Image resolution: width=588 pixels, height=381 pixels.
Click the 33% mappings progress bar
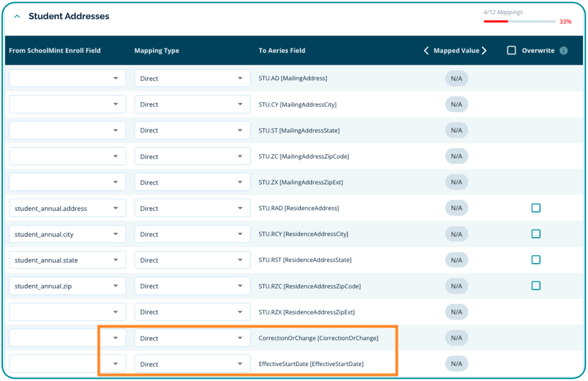[519, 21]
